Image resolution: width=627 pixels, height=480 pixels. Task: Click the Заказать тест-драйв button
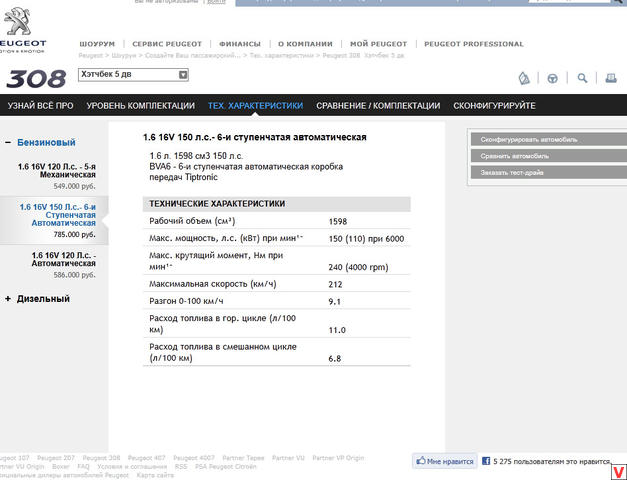pos(549,173)
